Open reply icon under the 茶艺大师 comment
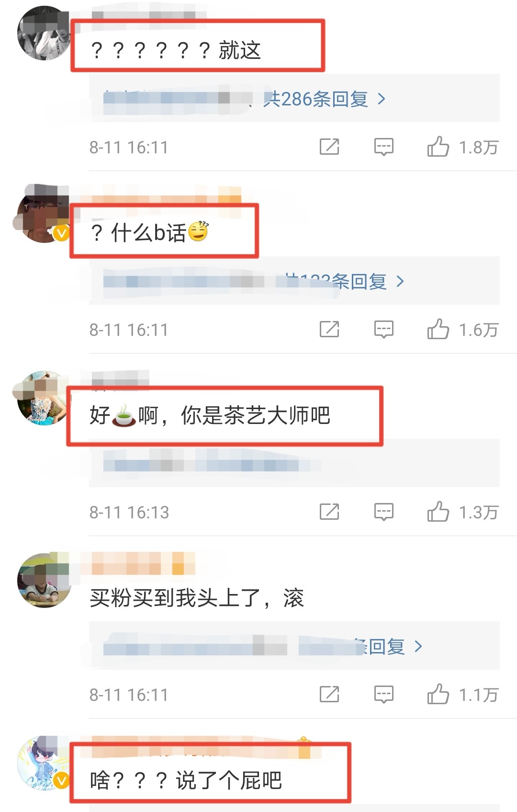The image size is (517, 812). pyautogui.click(x=383, y=512)
